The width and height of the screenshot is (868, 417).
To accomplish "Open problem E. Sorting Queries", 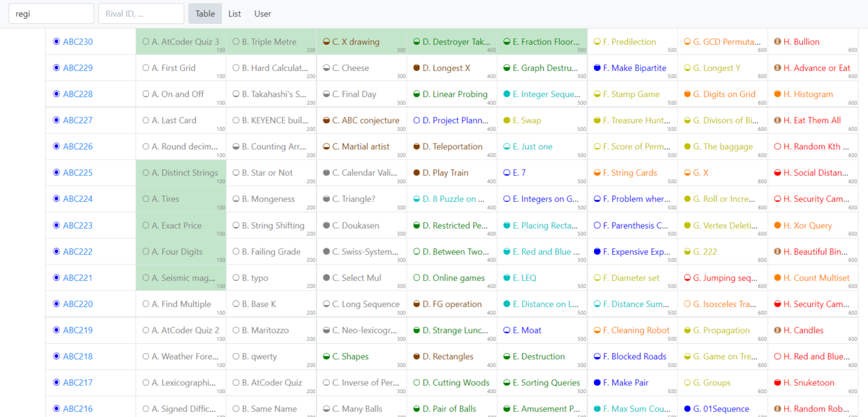I will (x=547, y=383).
